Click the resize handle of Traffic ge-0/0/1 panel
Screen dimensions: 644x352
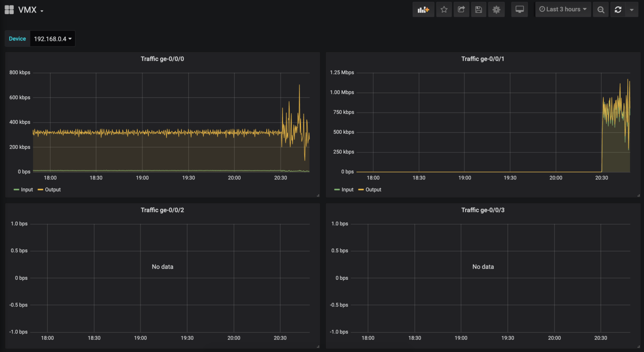pos(638,195)
